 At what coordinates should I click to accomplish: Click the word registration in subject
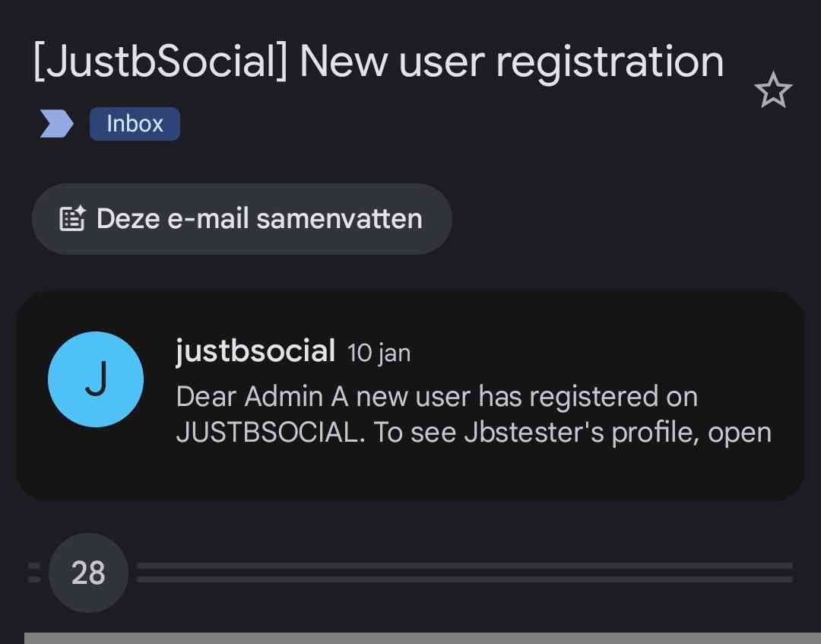(x=610, y=61)
